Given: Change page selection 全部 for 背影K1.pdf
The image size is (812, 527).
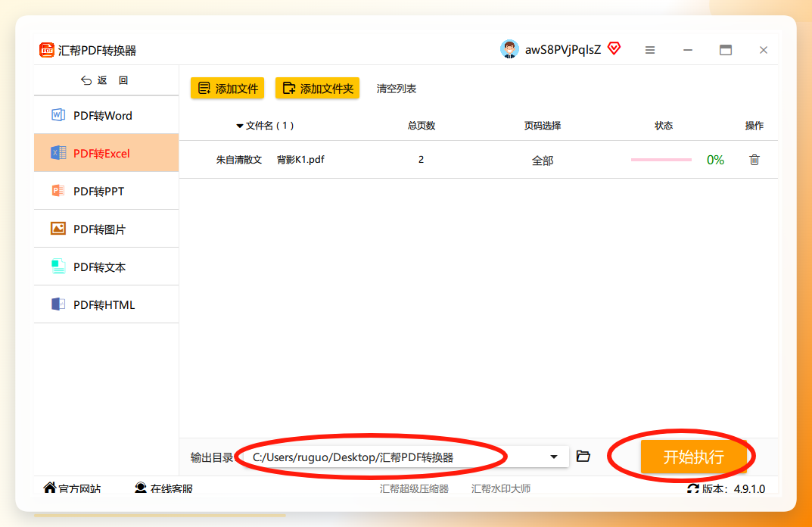Looking at the screenshot, I should [x=543, y=161].
